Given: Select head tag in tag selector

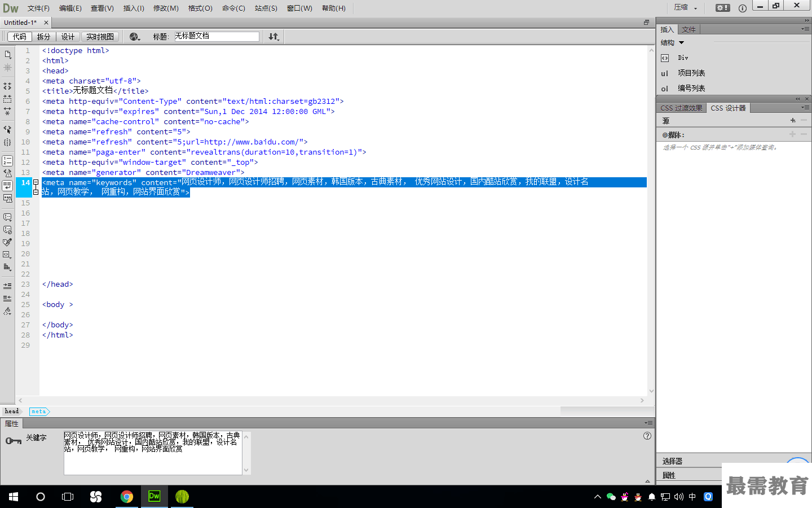Looking at the screenshot, I should click(x=12, y=411).
